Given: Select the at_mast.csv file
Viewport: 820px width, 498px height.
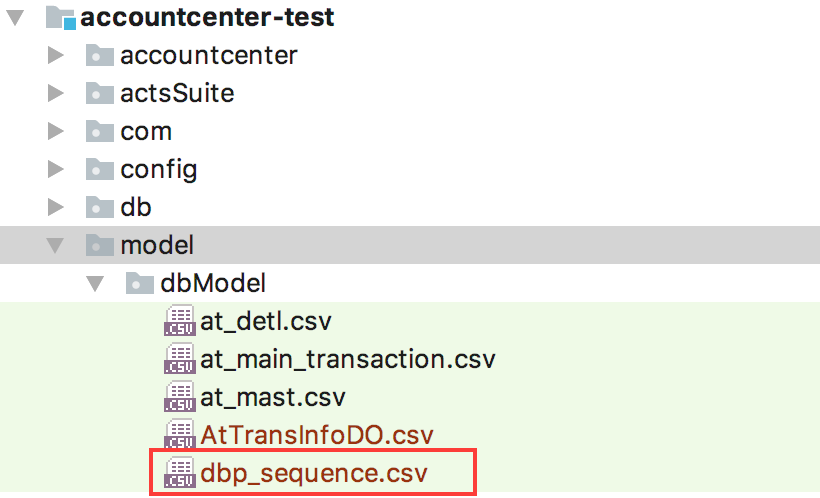Looking at the screenshot, I should click(273, 397).
